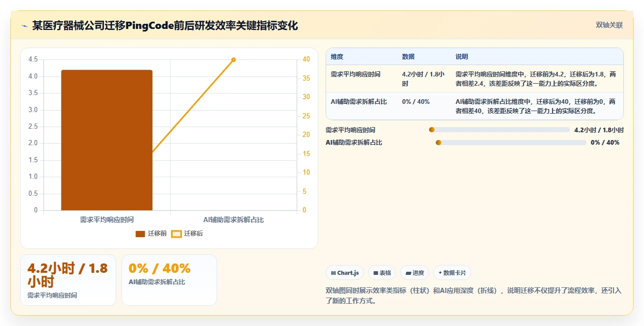Select the 数据卡片 tag
644x326 pixels.
tap(452, 273)
